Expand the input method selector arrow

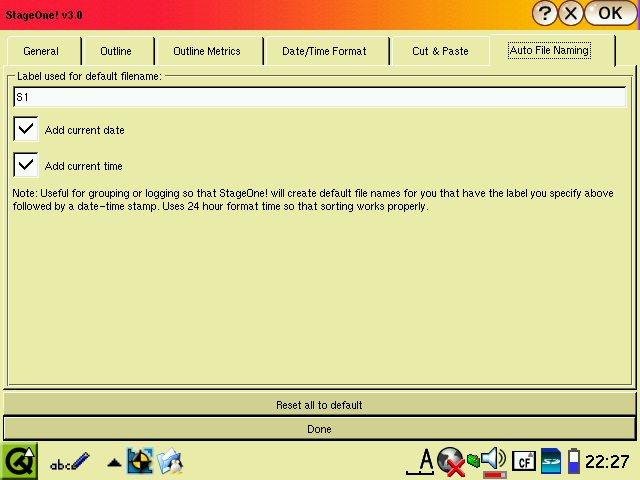[114, 462]
